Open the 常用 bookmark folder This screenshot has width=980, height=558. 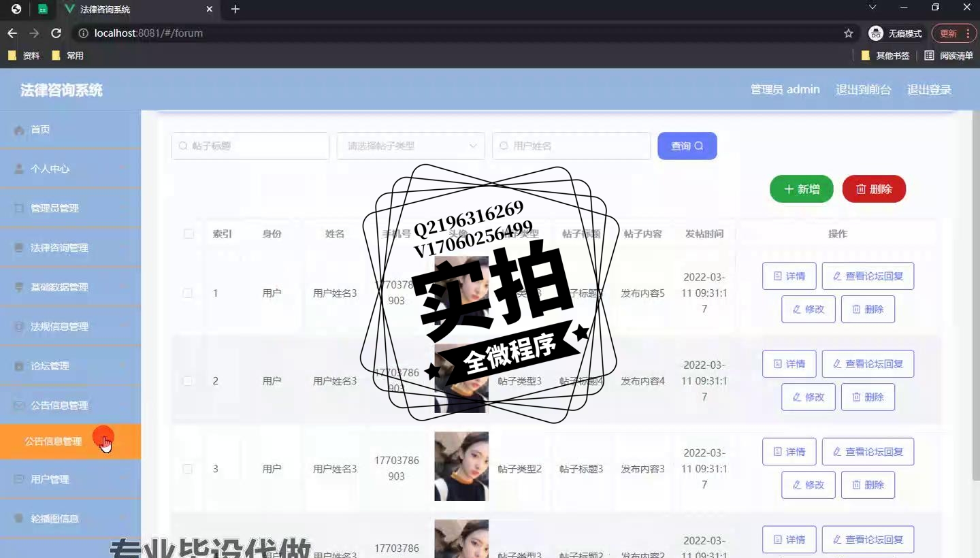[67, 56]
